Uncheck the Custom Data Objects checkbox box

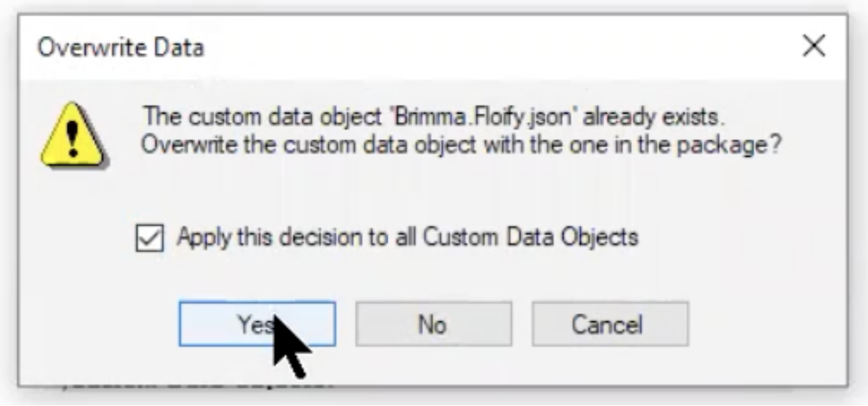tap(149, 238)
